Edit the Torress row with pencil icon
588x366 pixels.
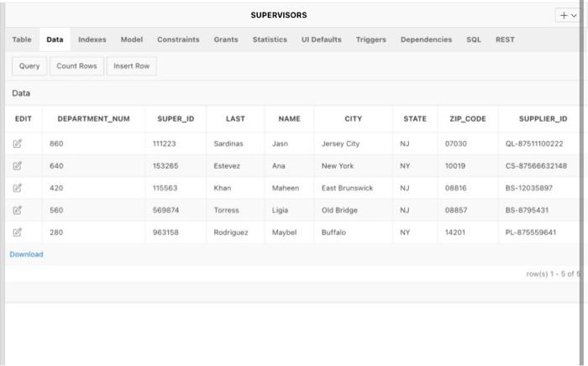click(x=18, y=210)
